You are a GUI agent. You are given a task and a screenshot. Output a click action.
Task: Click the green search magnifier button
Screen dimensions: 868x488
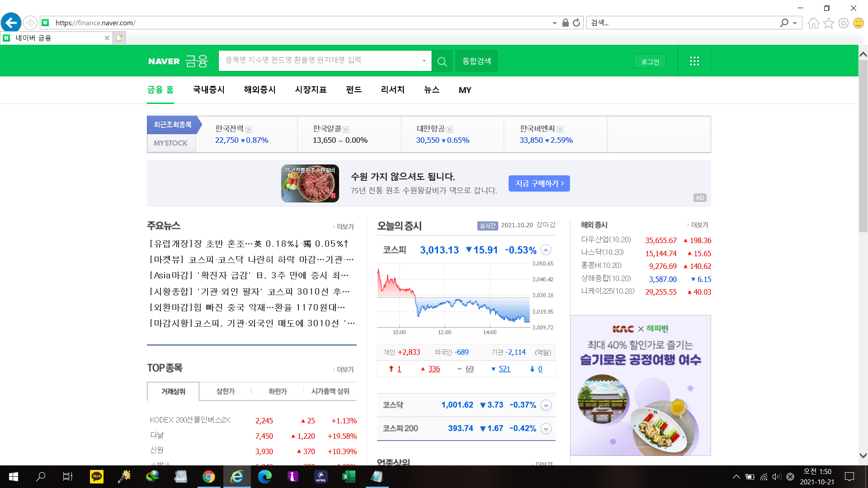(442, 61)
